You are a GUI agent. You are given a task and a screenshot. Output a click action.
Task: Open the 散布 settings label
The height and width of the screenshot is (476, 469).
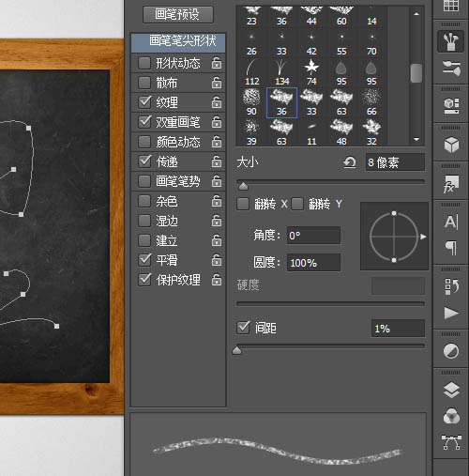tap(167, 83)
